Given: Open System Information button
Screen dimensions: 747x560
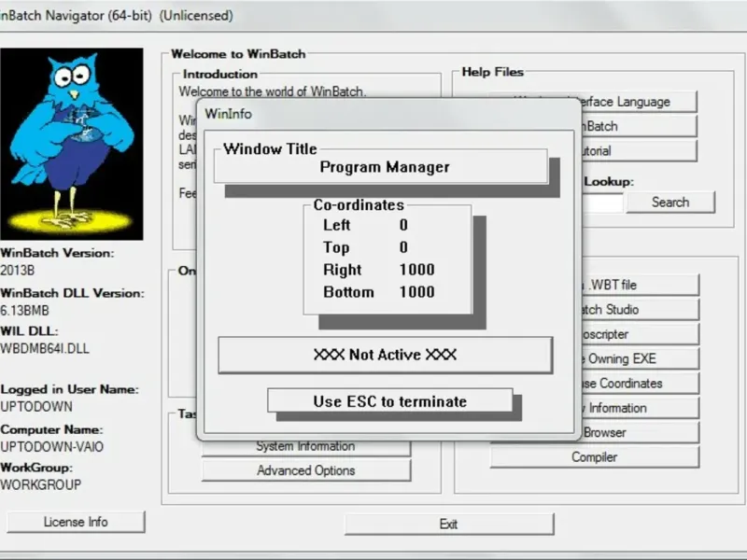Looking at the screenshot, I should tap(306, 448).
